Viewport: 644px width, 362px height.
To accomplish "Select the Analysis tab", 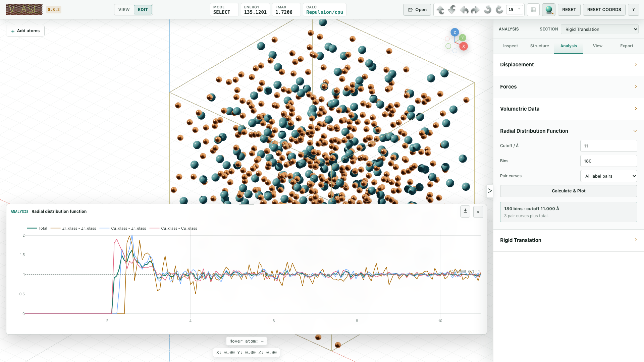I will pos(569,46).
